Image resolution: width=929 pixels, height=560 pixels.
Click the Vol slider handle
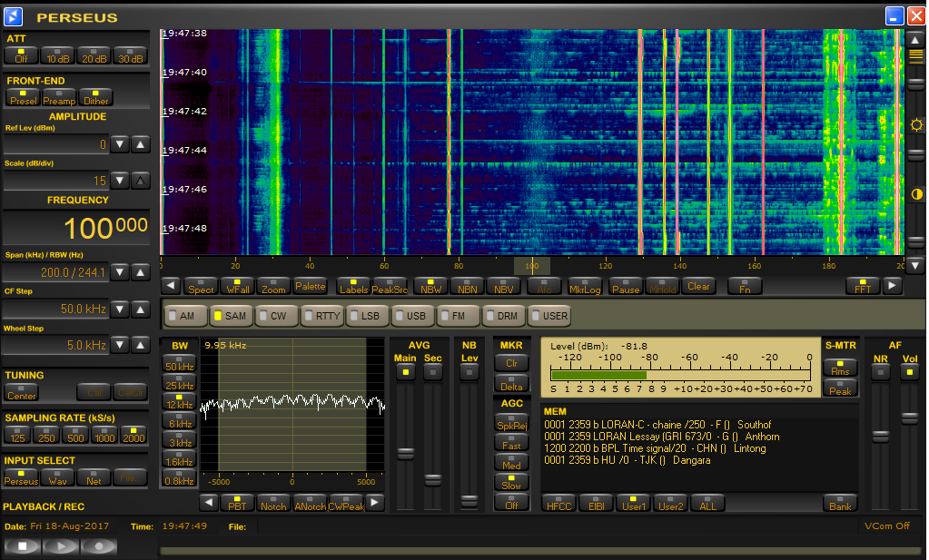tap(909, 418)
